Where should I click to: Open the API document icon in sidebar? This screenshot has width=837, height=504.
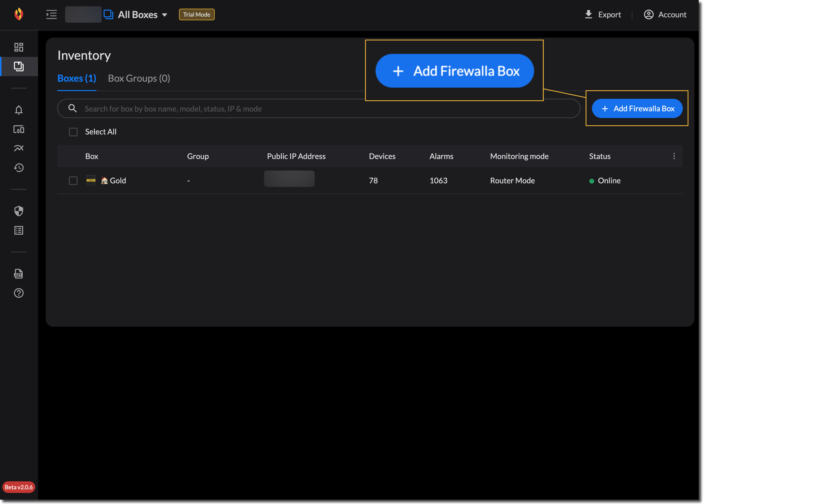[19, 274]
